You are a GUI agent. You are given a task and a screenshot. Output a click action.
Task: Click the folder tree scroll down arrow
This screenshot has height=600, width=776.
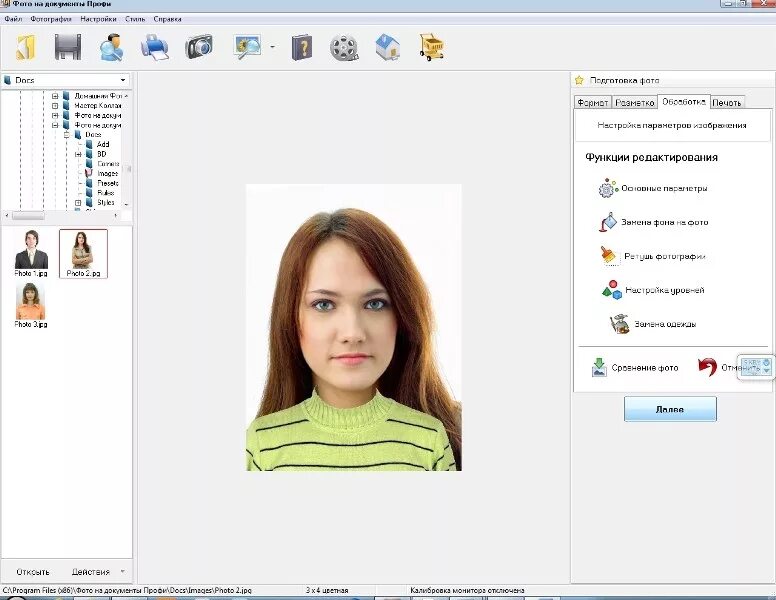(127, 204)
